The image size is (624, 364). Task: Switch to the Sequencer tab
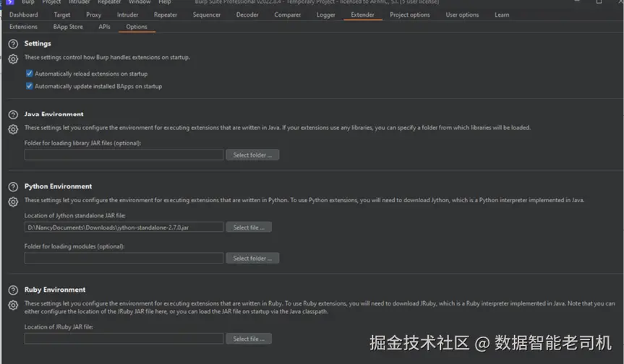coord(207,14)
